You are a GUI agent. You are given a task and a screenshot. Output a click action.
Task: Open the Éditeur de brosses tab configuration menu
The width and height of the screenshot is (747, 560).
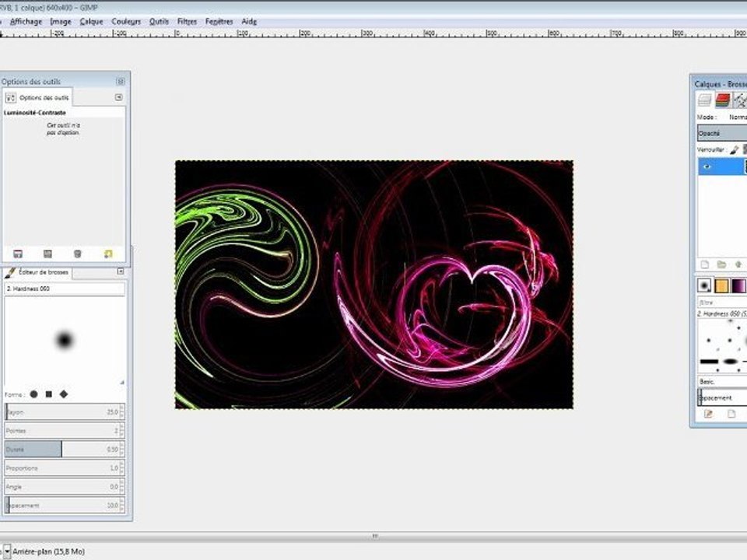[121, 271]
